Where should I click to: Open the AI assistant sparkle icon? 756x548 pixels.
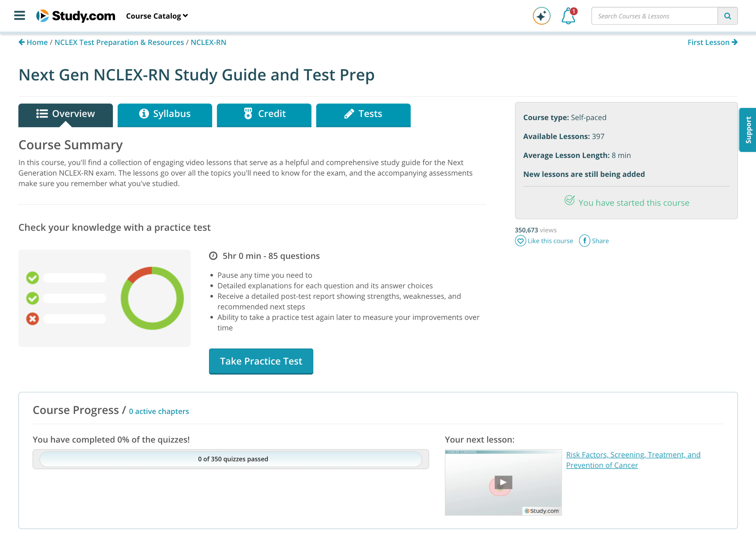point(541,16)
